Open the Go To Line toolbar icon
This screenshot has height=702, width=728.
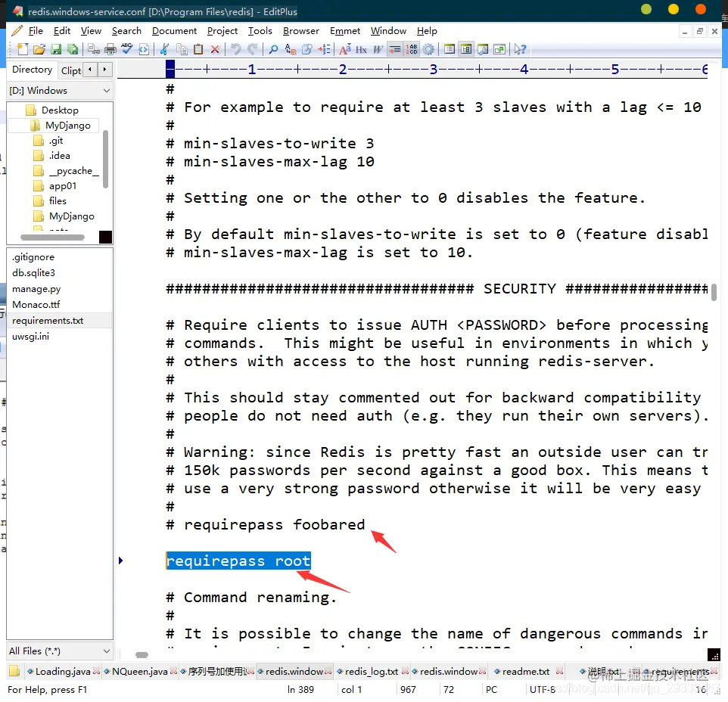pyautogui.click(x=324, y=49)
